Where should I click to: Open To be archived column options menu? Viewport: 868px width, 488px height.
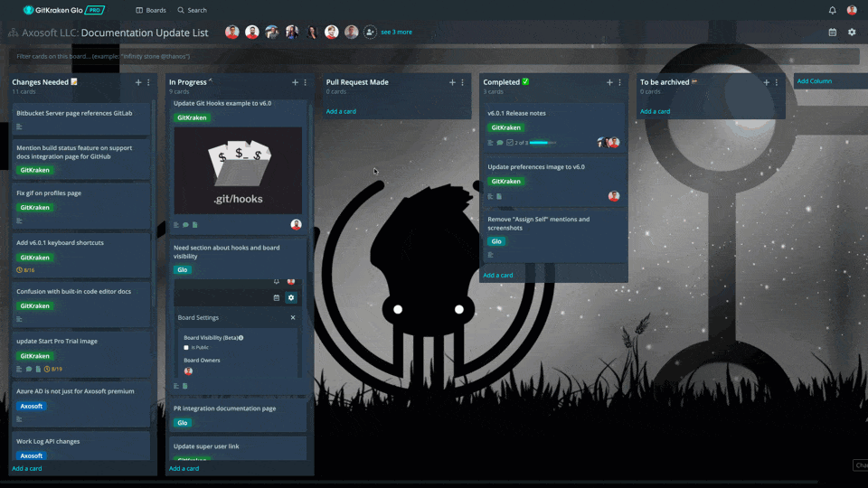pos(776,82)
